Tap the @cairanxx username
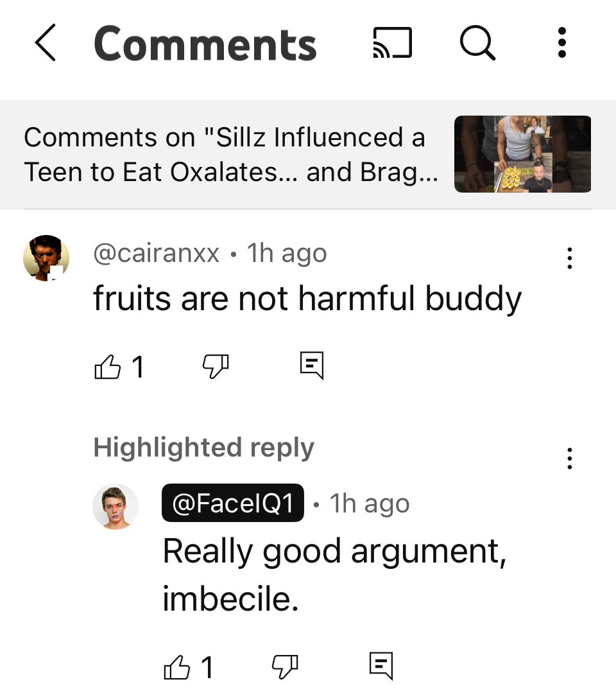This screenshot has width=616, height=698. pos(156,254)
